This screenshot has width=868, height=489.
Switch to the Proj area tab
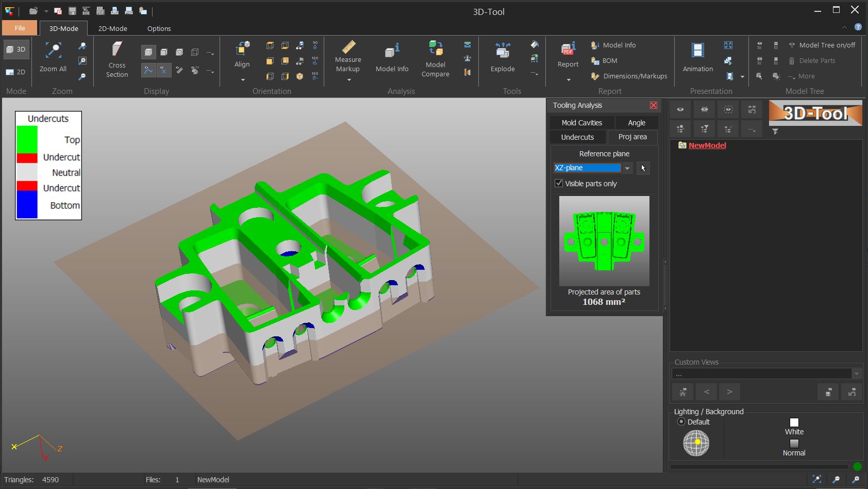coord(632,137)
